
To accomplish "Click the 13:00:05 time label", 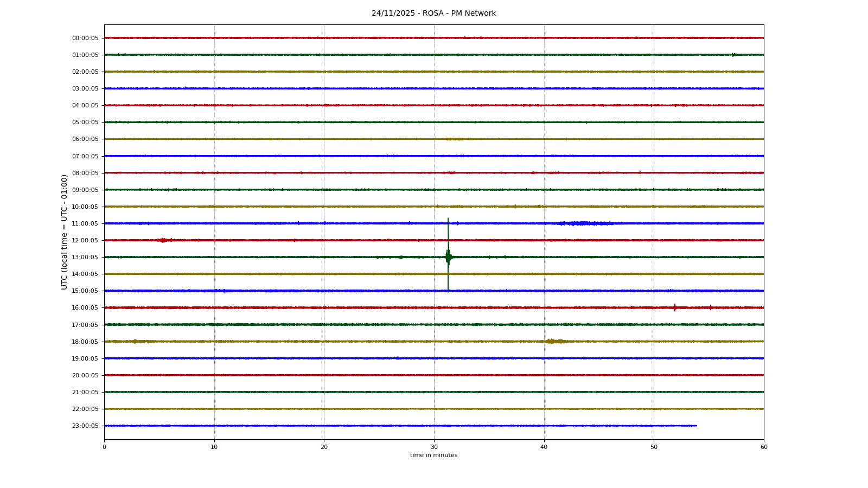I will [85, 258].
